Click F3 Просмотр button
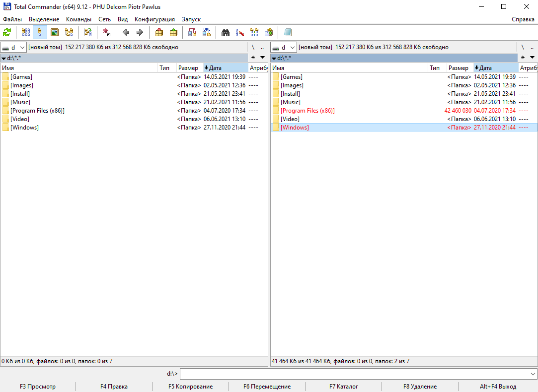The image size is (538, 392). (x=38, y=387)
